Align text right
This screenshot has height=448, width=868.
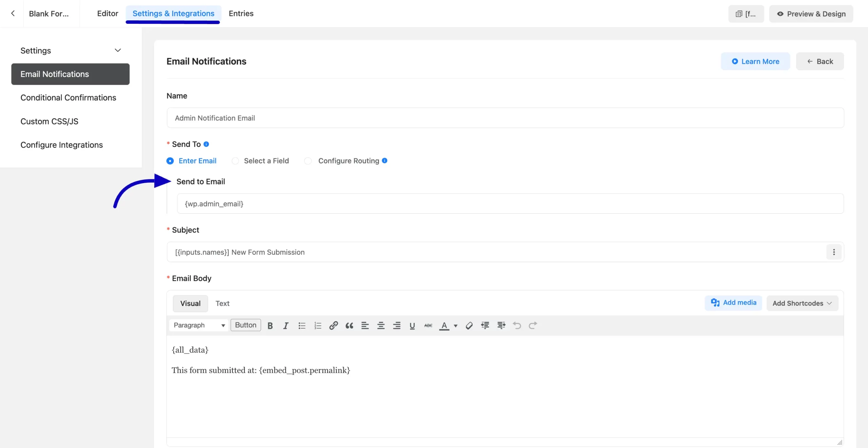tap(397, 326)
